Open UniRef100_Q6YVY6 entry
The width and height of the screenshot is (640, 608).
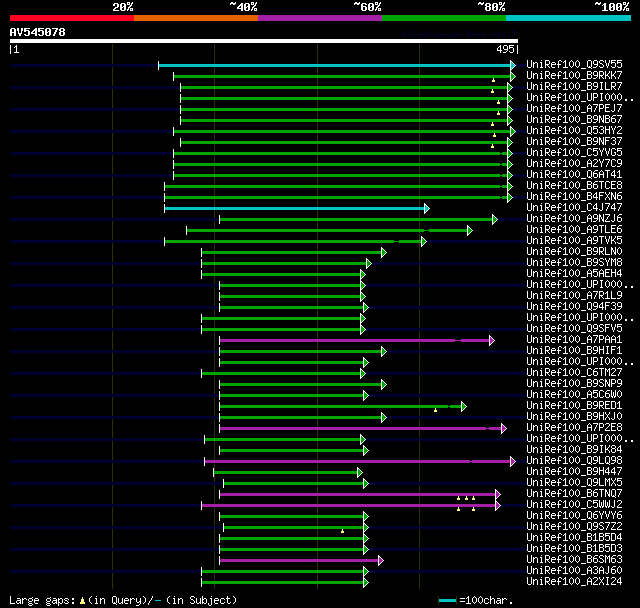click(574, 516)
